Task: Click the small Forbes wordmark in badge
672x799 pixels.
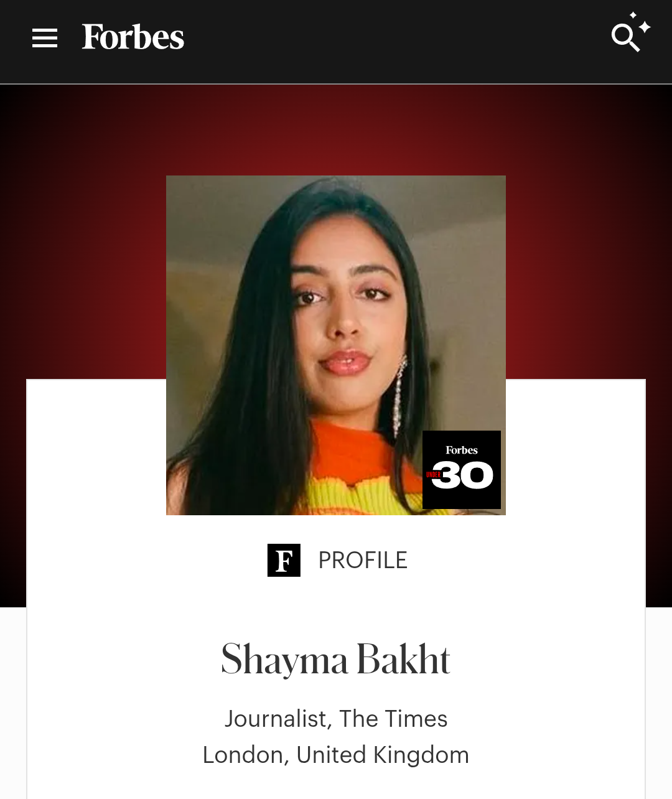Action: tap(462, 450)
